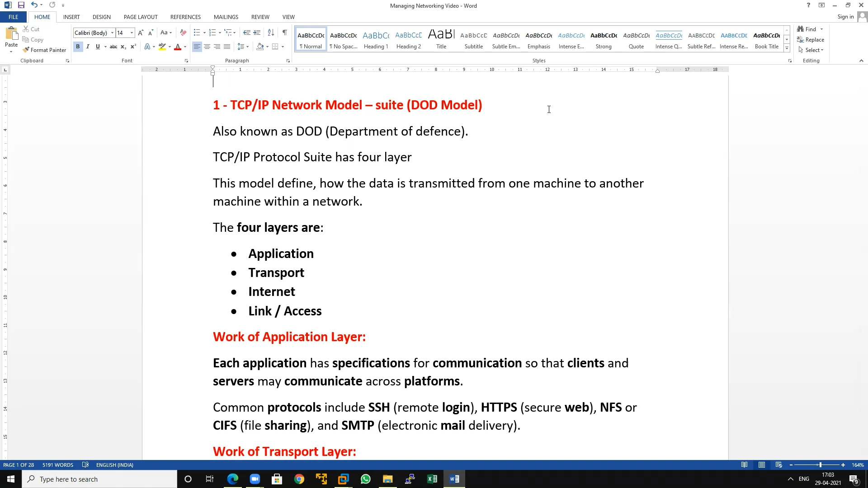Go to the REVIEW tab
This screenshot has height=488, width=868.
tap(260, 17)
